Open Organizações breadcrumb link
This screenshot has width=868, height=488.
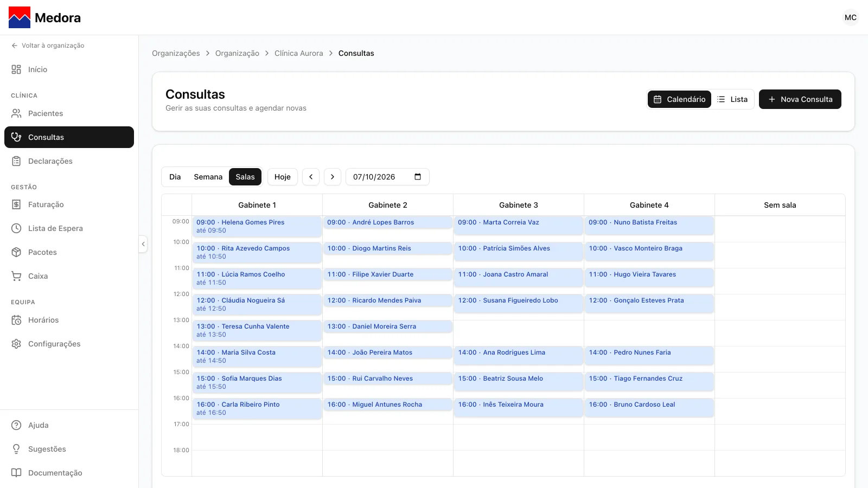tap(176, 53)
